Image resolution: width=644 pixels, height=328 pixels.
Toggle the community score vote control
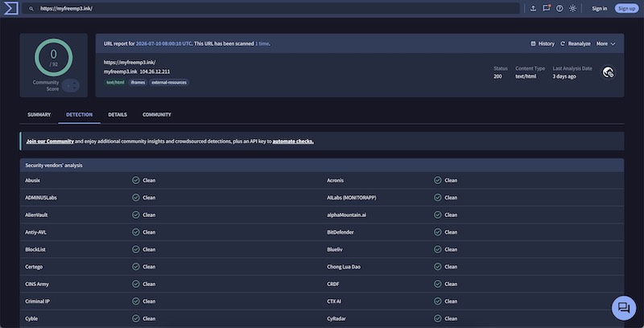(x=71, y=86)
